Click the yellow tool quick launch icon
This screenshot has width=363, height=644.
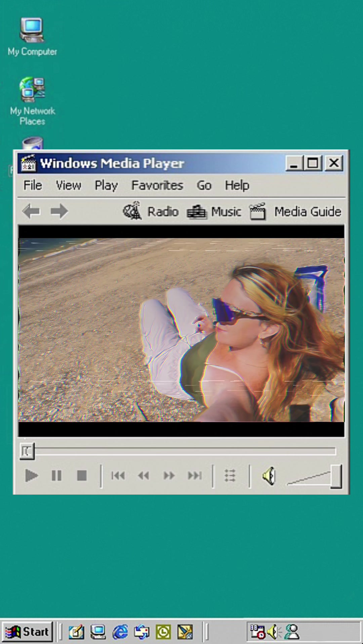pos(185,632)
